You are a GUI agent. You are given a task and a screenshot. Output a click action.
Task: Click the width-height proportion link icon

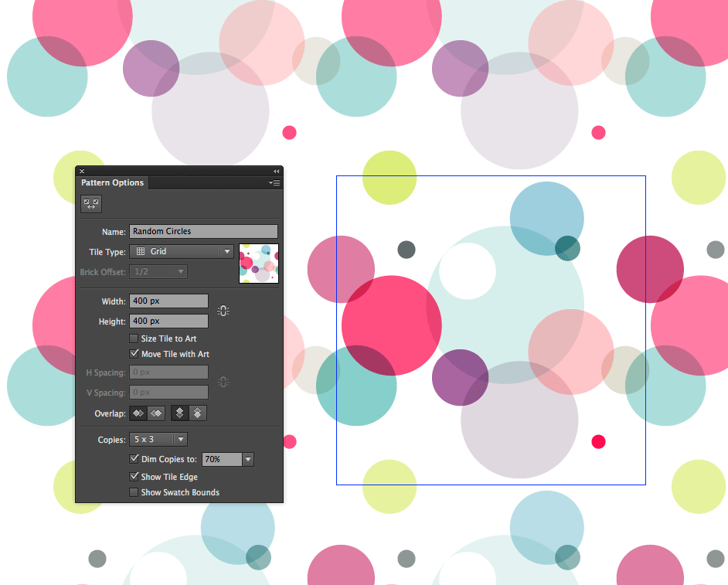(223, 311)
